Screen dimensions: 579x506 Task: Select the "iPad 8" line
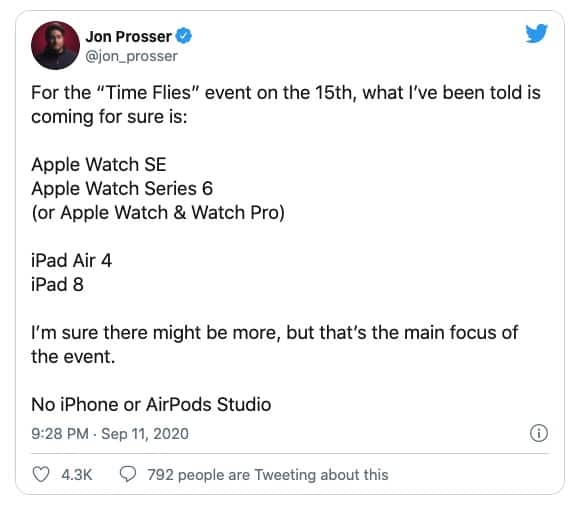point(58,284)
